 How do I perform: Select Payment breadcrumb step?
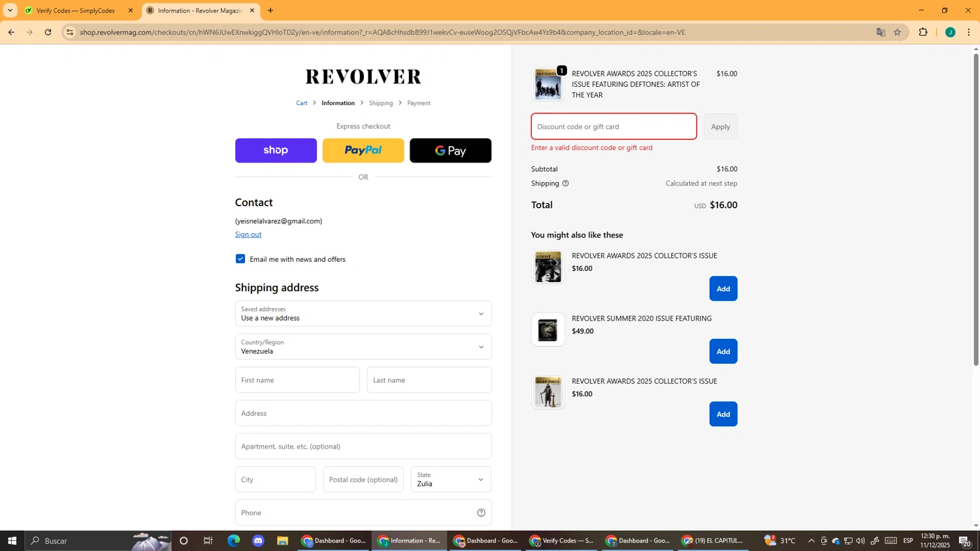[x=419, y=103]
